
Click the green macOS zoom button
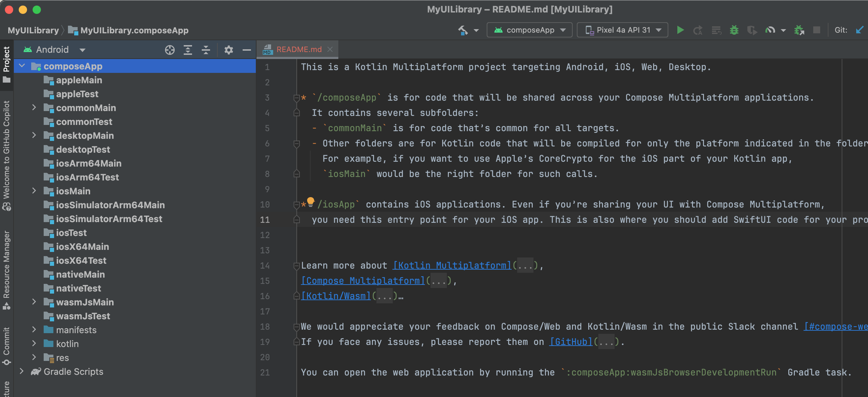[37, 10]
